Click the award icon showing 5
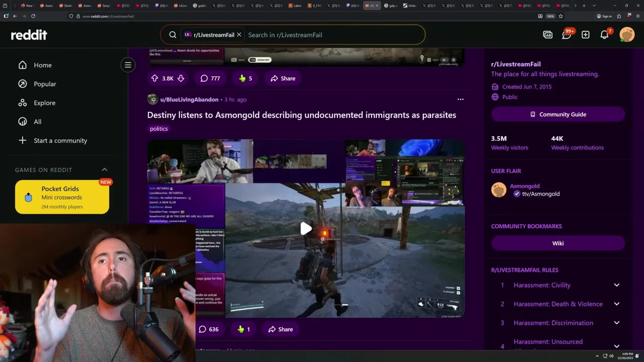This screenshot has height=362, width=644. pos(246,78)
